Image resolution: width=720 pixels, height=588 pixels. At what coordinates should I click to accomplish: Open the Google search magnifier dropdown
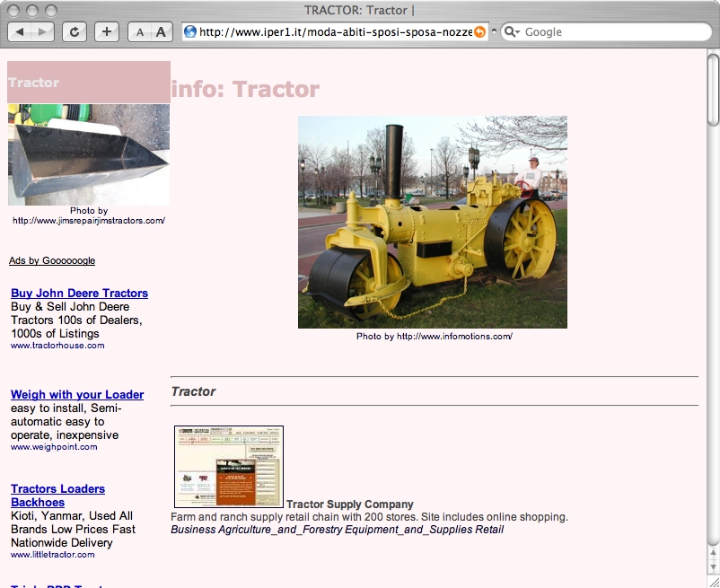(512, 32)
